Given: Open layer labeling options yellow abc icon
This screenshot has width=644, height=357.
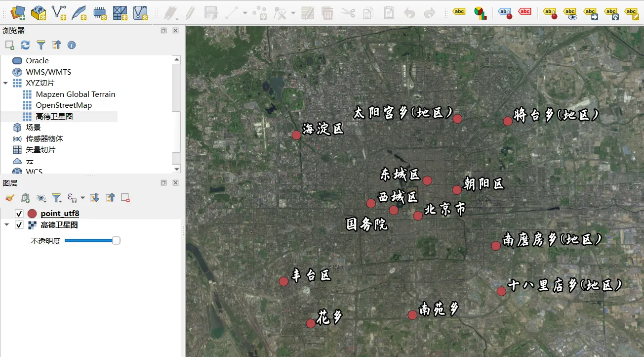Looking at the screenshot, I should (x=459, y=12).
